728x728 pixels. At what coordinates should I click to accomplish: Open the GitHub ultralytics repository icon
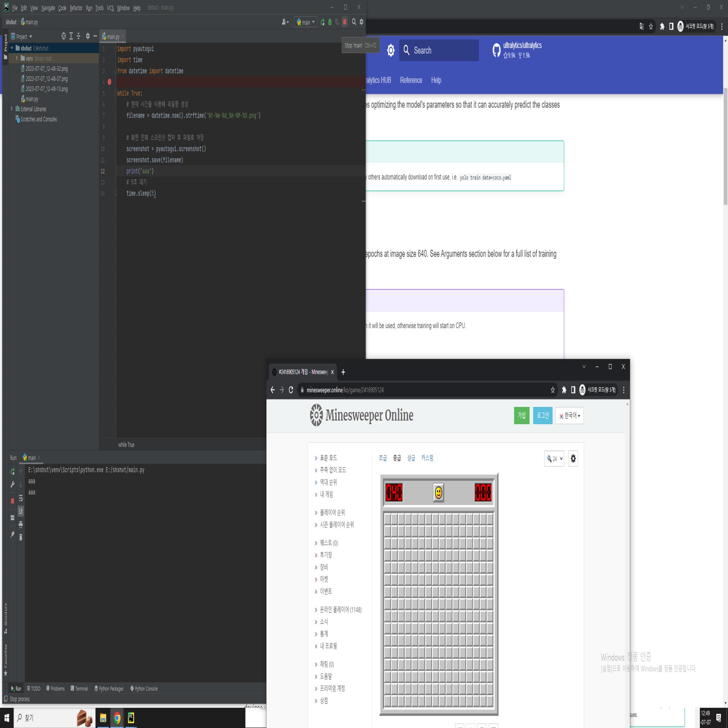point(497,50)
